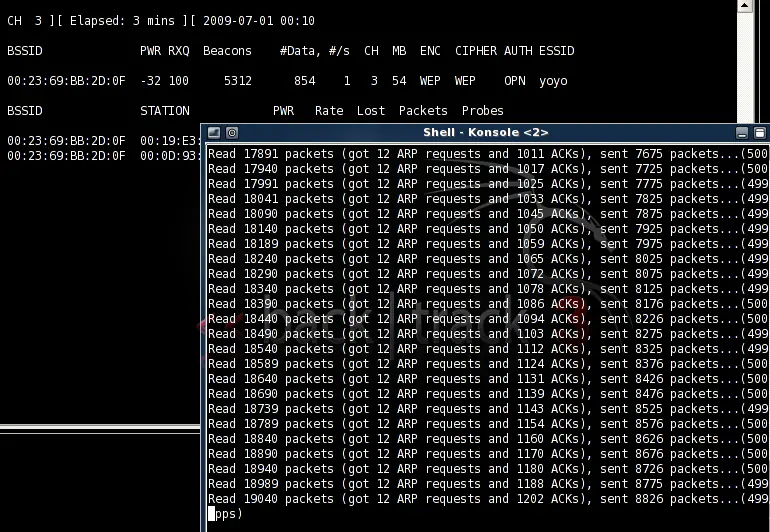Open the Konsole window menu icon

214,133
